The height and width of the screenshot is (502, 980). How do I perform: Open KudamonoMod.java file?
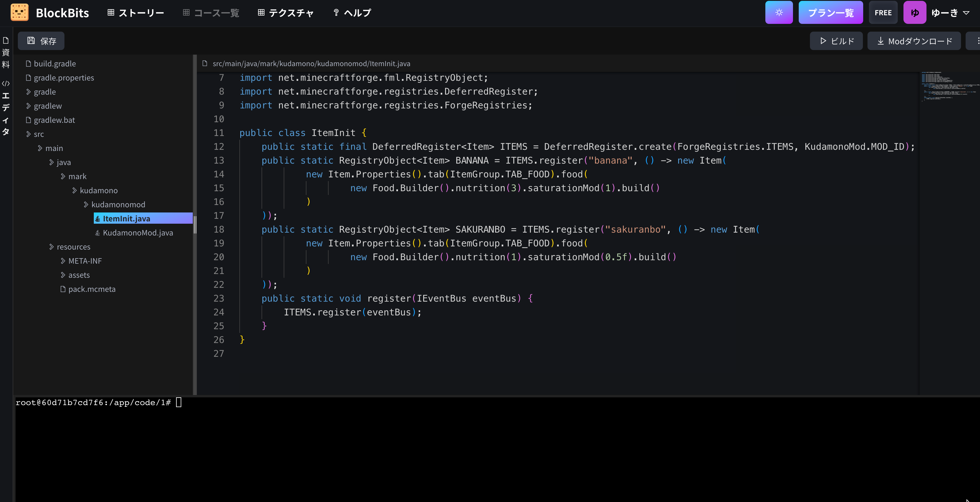[138, 233]
